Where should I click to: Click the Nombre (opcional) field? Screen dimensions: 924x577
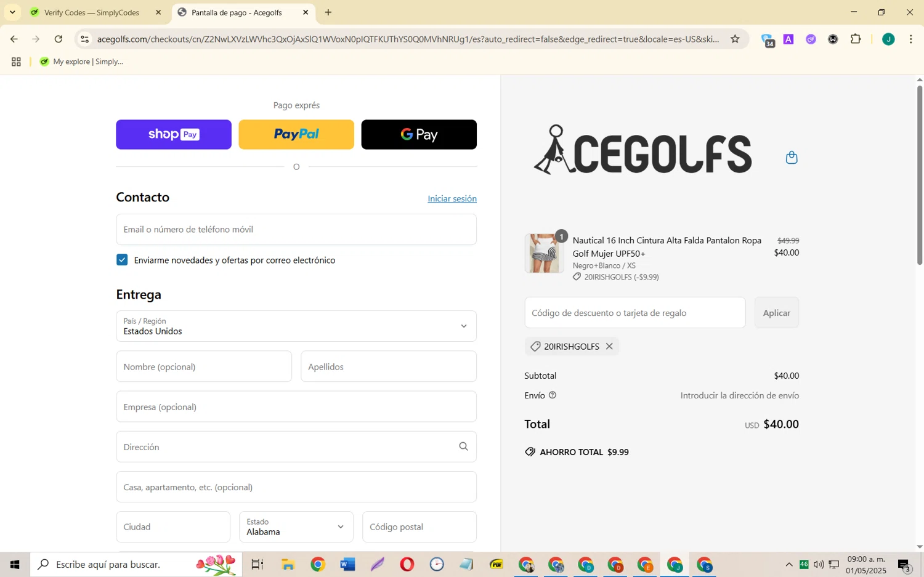tap(204, 366)
